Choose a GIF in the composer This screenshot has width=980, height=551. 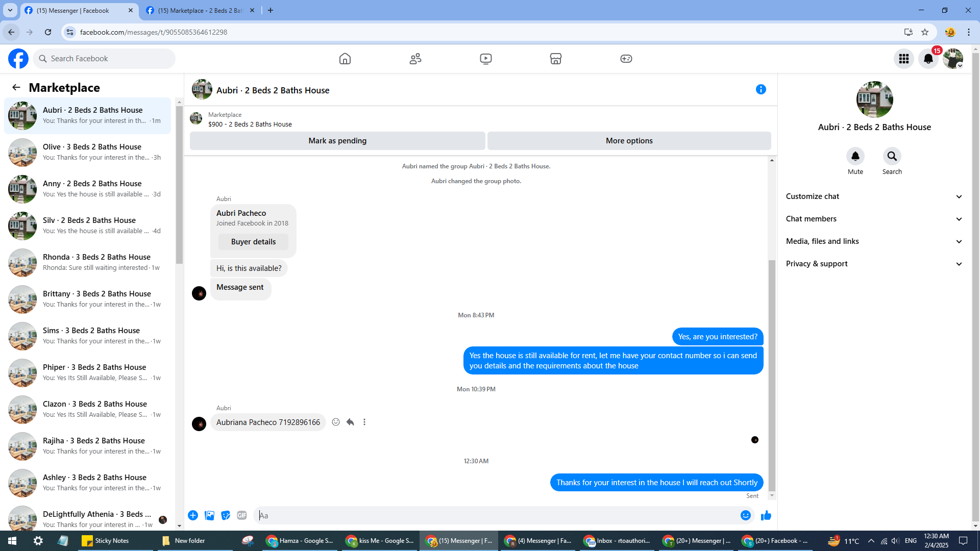tap(242, 515)
